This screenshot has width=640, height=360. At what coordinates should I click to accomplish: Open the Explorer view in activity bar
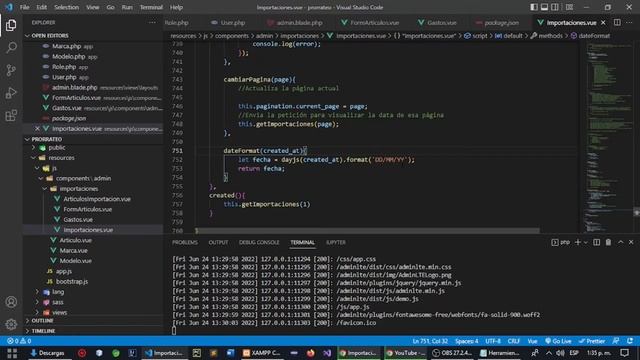coord(11,25)
